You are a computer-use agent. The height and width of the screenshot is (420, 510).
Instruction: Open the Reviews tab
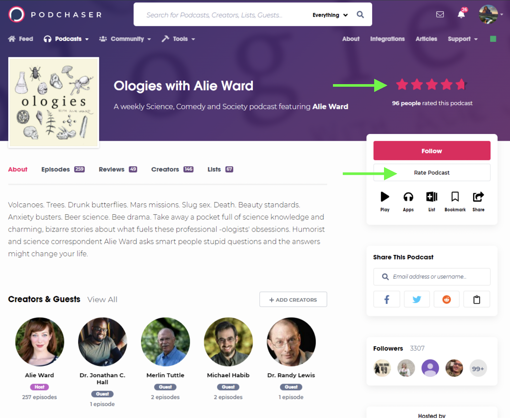[x=118, y=169]
